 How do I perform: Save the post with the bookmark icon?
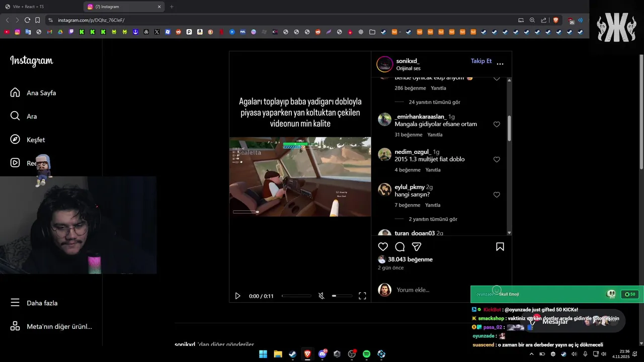tap(500, 247)
